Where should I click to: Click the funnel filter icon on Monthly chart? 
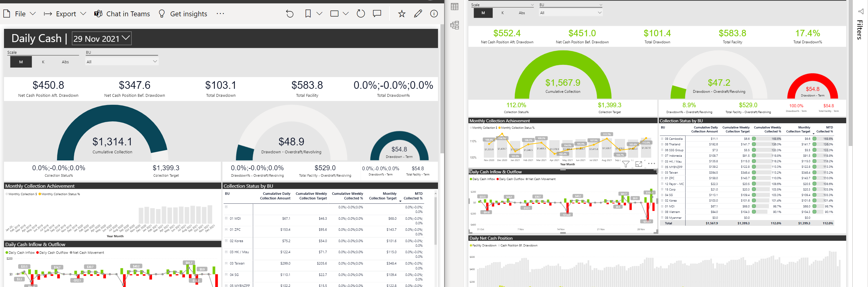626,164
